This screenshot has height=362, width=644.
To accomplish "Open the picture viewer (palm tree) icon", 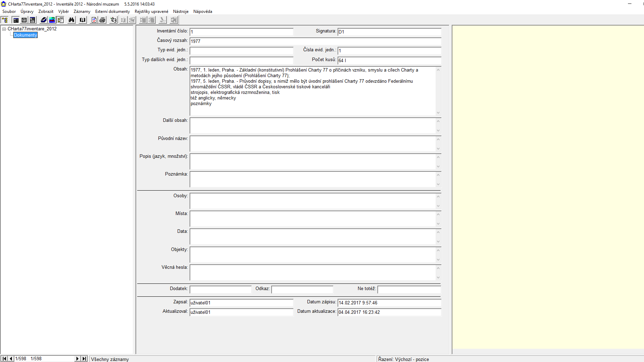I will click(x=52, y=20).
